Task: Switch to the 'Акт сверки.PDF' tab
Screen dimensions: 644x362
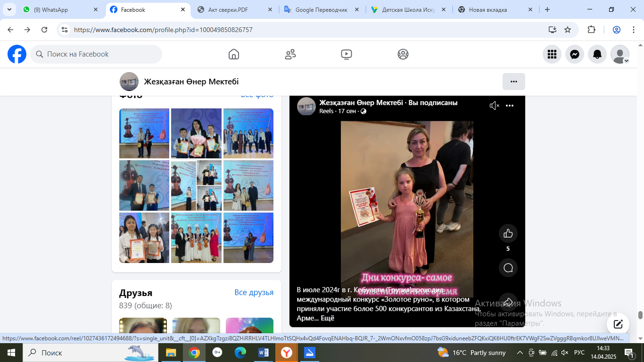Action: point(235,9)
